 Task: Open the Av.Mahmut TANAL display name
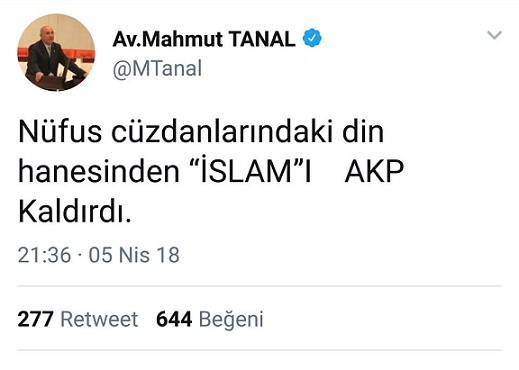(204, 39)
